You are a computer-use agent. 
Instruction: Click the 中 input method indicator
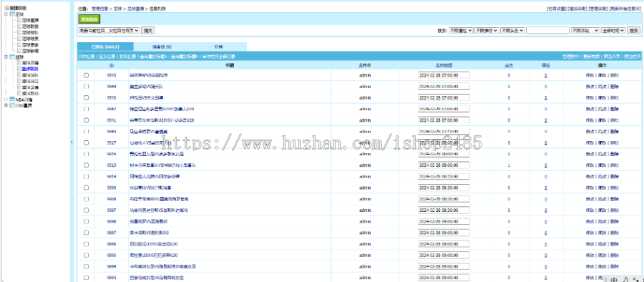pyautogui.click(x=614, y=280)
